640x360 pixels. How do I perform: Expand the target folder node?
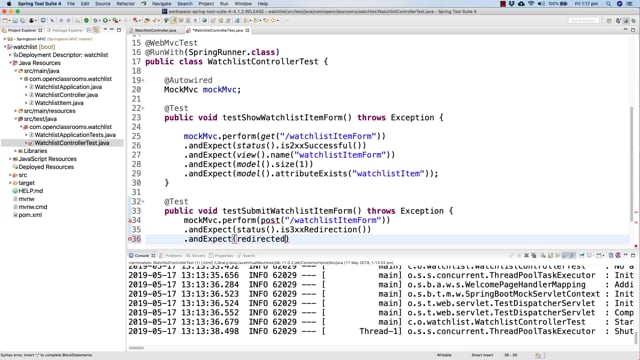(10, 183)
